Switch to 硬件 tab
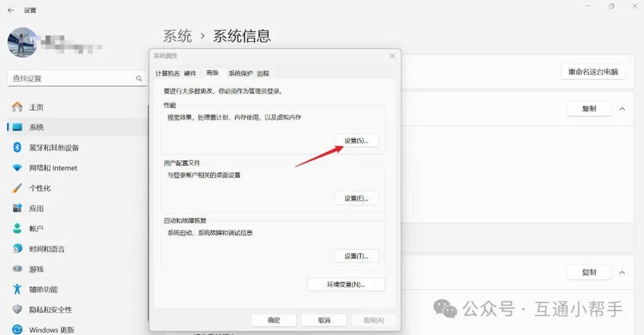 click(190, 73)
